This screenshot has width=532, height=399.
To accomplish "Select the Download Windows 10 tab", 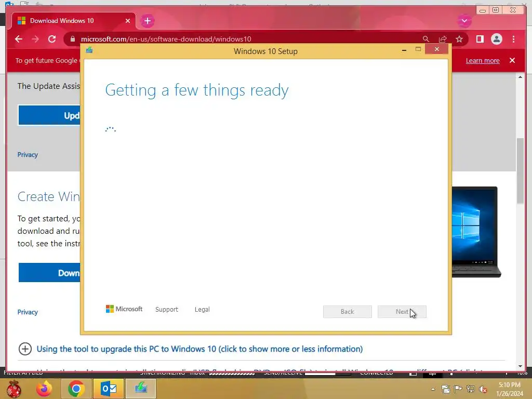I will click(74, 21).
